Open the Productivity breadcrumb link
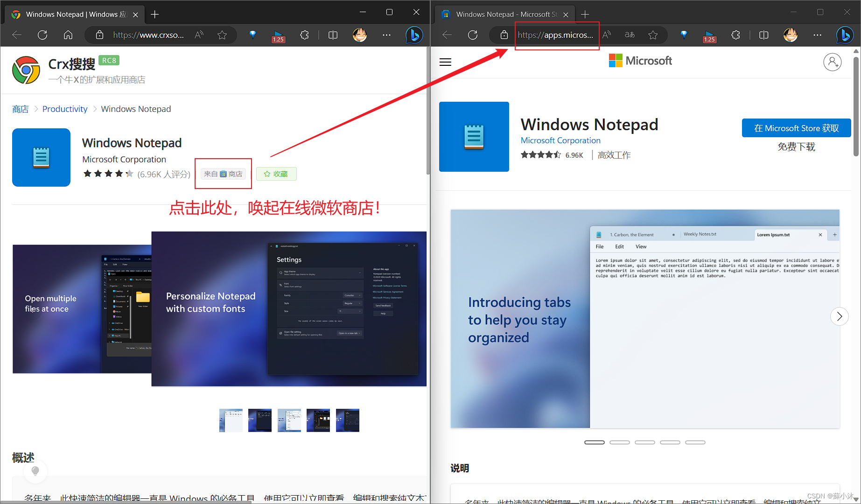Screen dimensions: 861x504 [x=65, y=109]
